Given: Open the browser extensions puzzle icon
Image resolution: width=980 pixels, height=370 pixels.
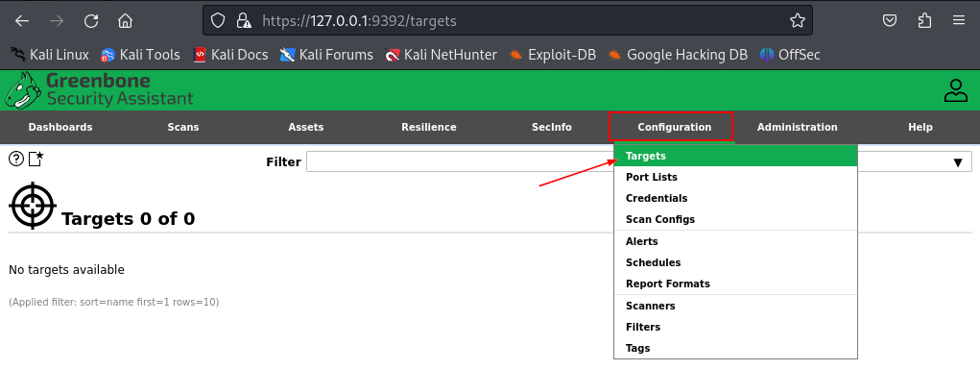Looking at the screenshot, I should (x=925, y=20).
